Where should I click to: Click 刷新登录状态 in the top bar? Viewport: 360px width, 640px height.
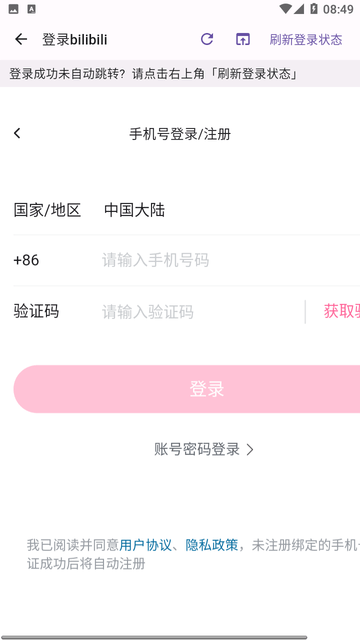point(306,40)
